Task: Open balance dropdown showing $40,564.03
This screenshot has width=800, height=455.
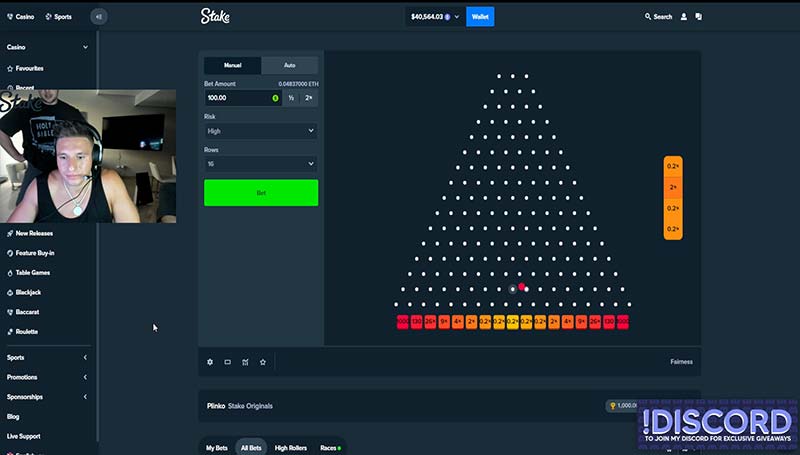Action: tap(435, 17)
